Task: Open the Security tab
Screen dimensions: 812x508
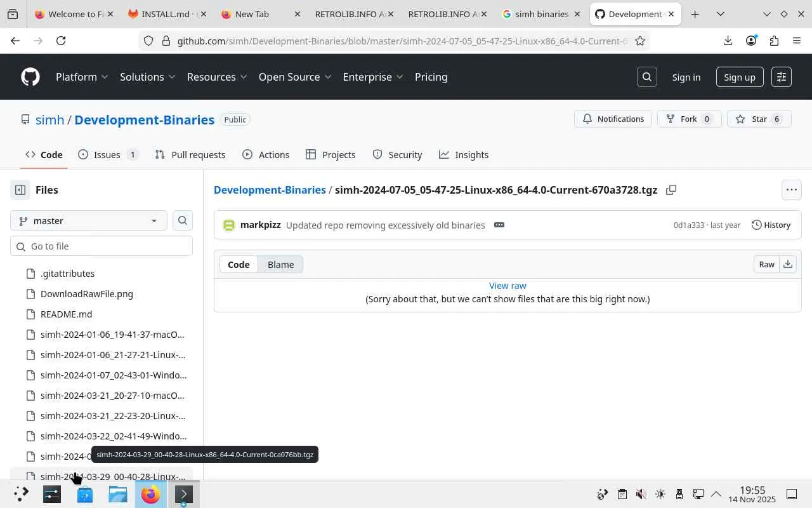Action: point(397,154)
